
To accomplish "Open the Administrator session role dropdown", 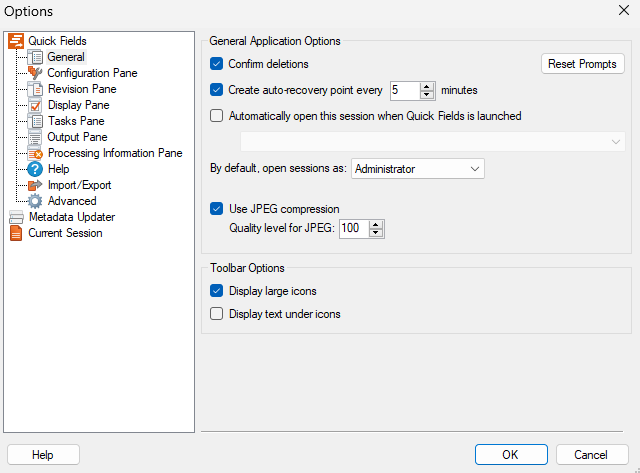I will [418, 169].
